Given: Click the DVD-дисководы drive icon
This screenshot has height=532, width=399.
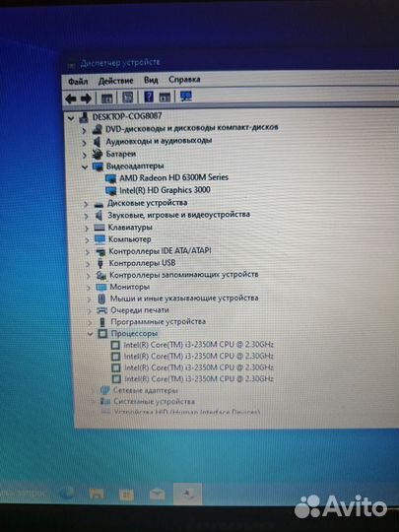Looking at the screenshot, I should tap(97, 130).
